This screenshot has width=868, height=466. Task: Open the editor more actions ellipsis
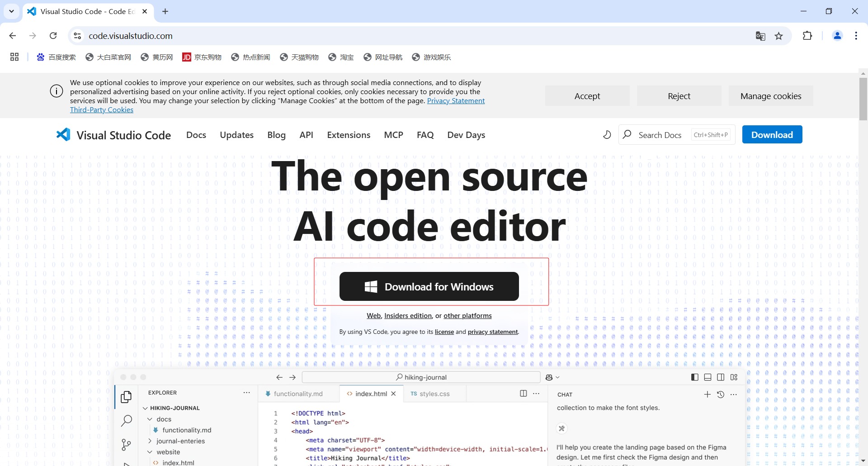click(536, 394)
